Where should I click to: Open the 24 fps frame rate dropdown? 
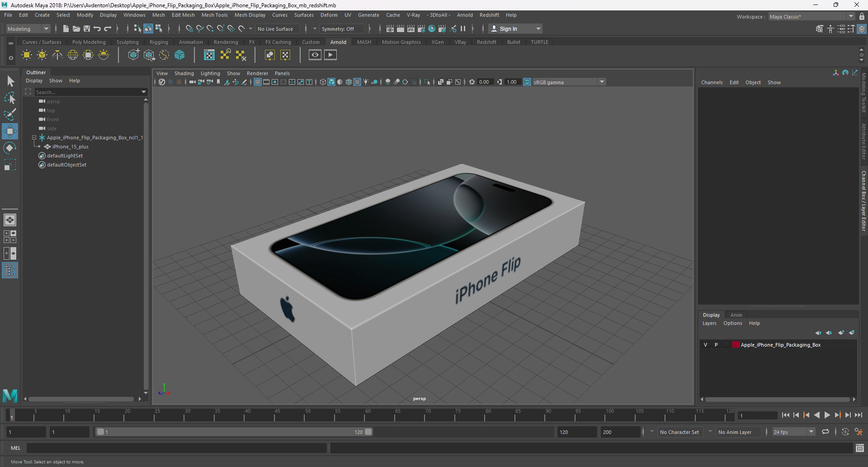click(x=793, y=432)
